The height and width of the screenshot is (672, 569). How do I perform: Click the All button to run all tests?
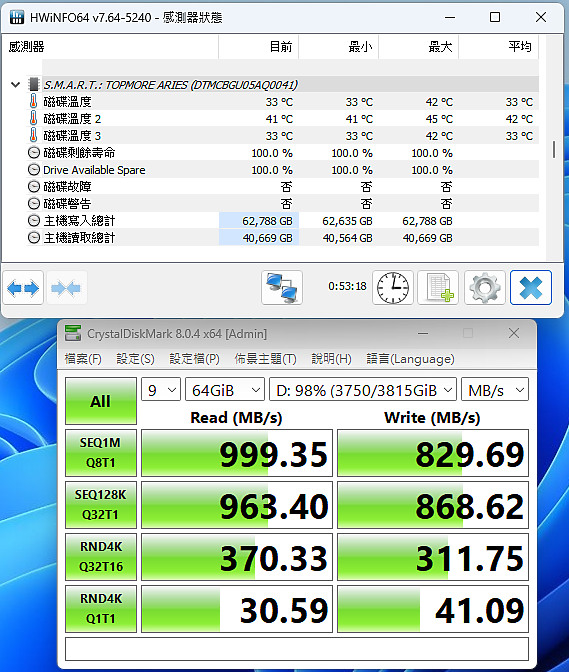point(101,401)
